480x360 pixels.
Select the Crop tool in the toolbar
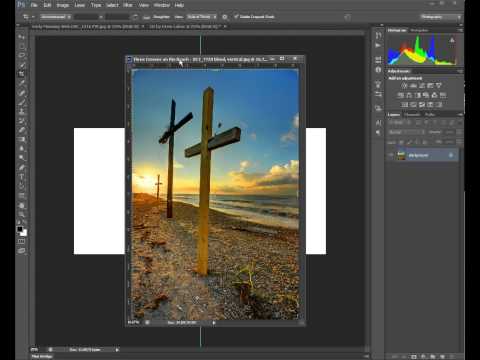[x=22, y=74]
